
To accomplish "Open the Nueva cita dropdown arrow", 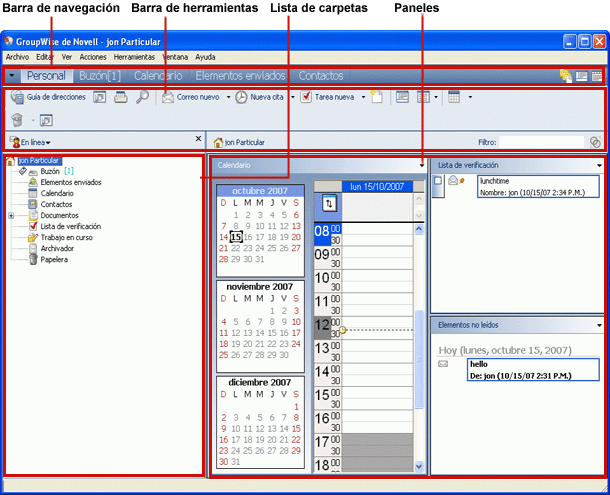I will 293,97.
